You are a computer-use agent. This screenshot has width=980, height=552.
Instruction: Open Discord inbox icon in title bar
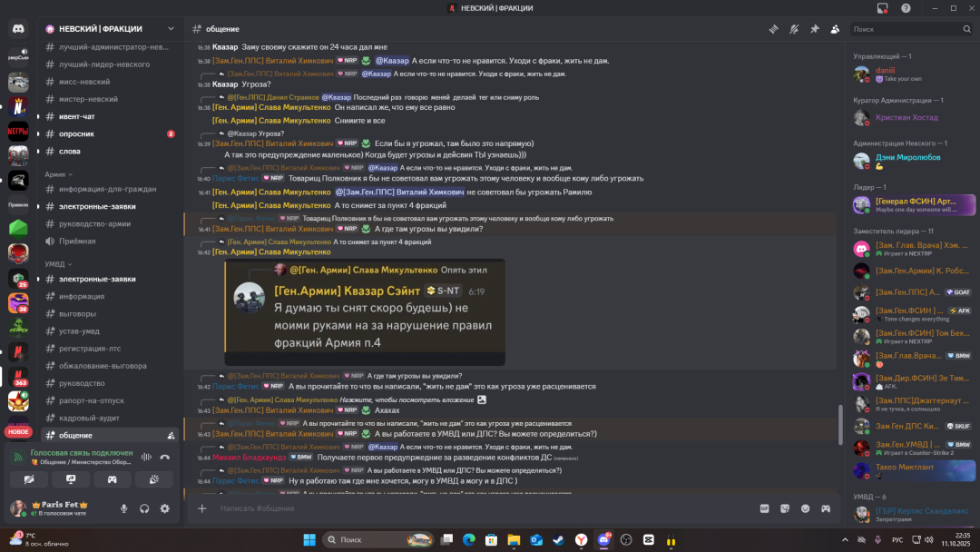pyautogui.click(x=881, y=8)
